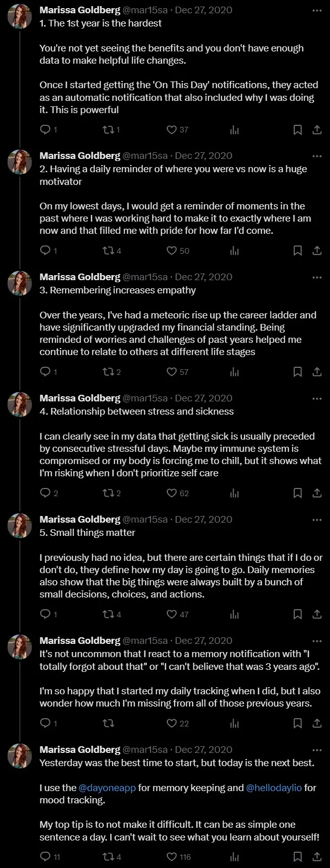Share the 'daily reminder' motivator tweet
The width and height of the screenshot is (330, 868).
coord(317,251)
